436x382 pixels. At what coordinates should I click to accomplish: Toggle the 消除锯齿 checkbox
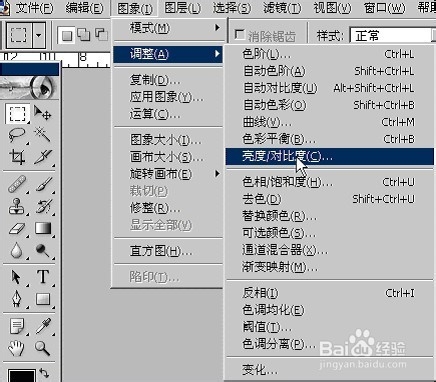pos(239,35)
